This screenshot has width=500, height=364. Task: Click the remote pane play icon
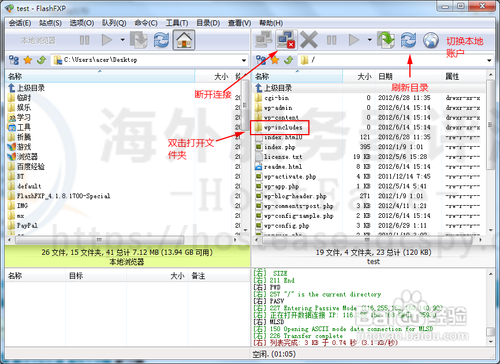[x=354, y=40]
